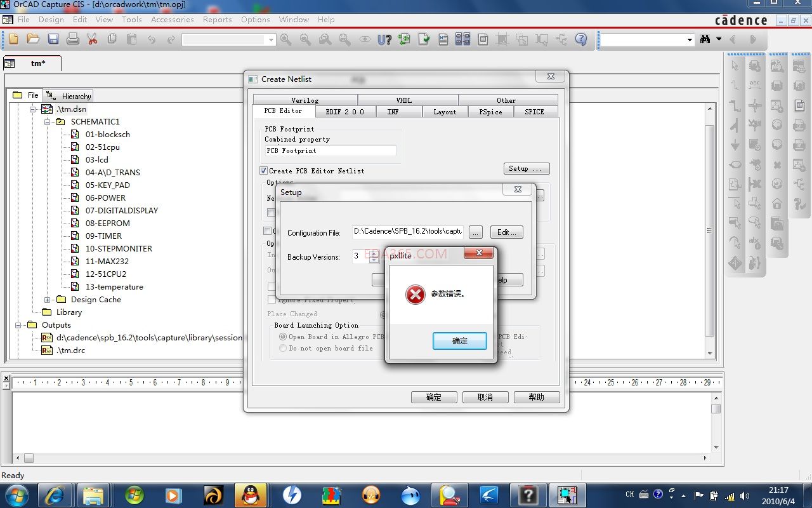Switch to the PSpice tab
This screenshot has width=812, height=508.
[x=490, y=112]
